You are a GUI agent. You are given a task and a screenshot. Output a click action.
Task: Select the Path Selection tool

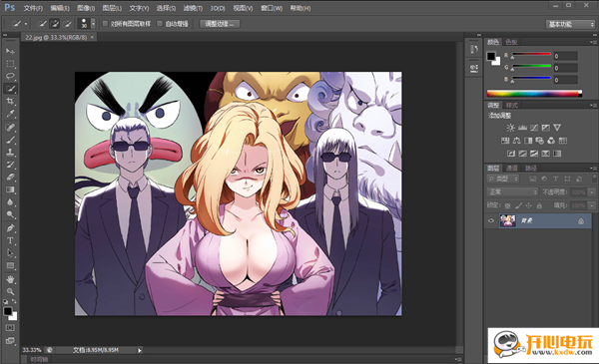coord(10,253)
